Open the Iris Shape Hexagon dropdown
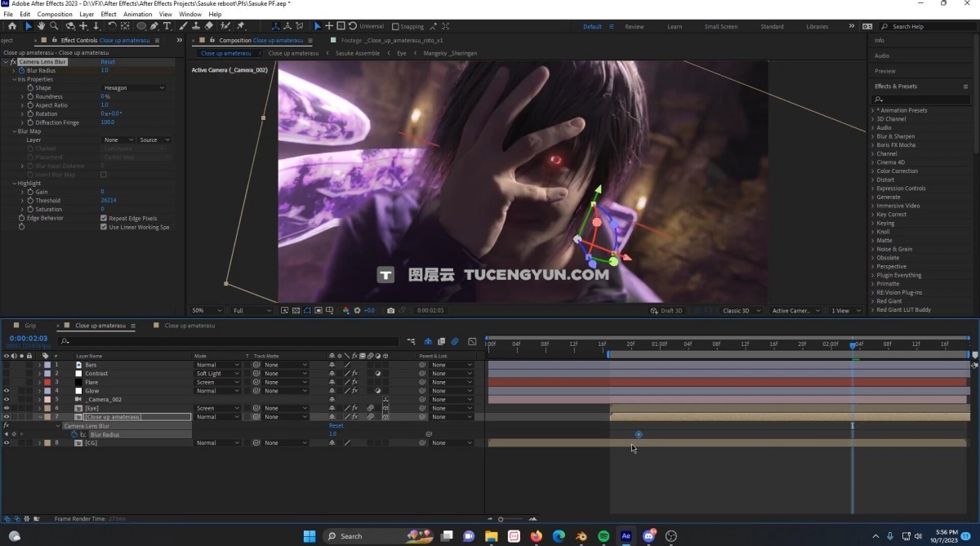The image size is (980, 546). [134, 87]
